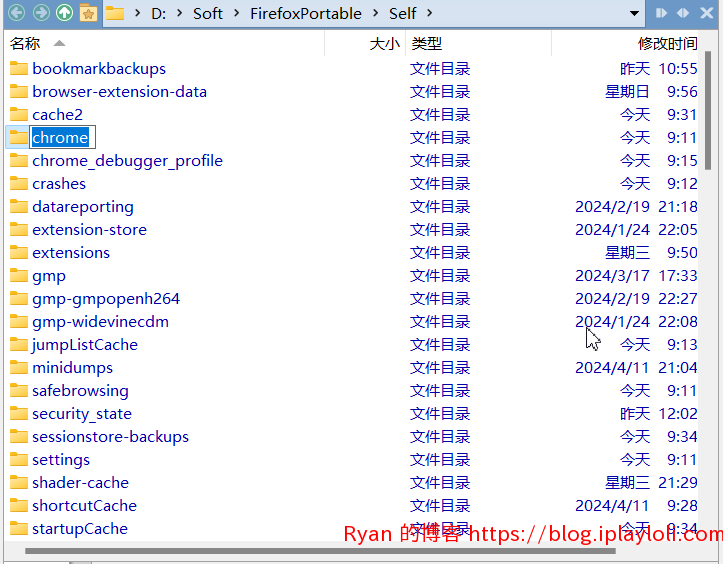Click 文件目录 type cell of minidumps row
This screenshot has width=723, height=564.
point(440,368)
